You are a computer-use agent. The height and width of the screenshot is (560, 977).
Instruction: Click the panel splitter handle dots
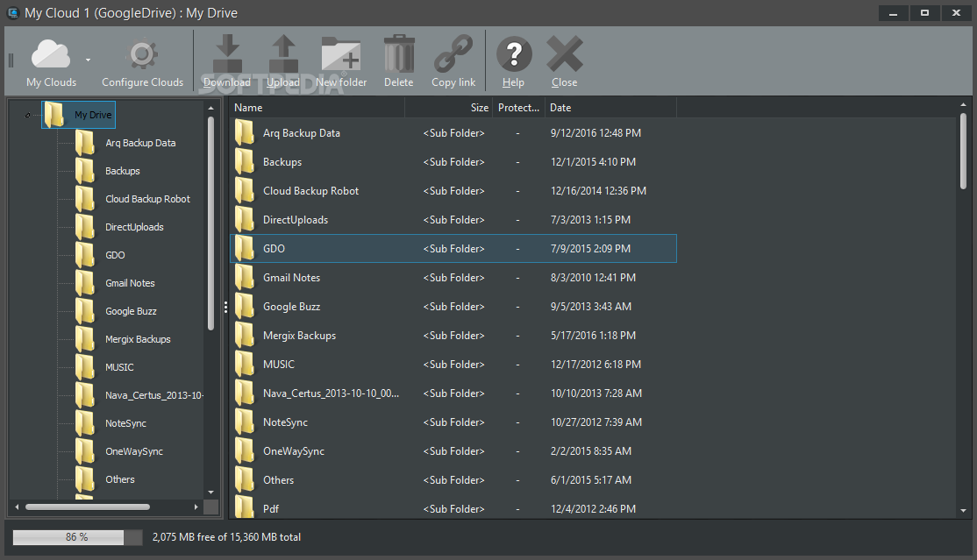(x=225, y=307)
